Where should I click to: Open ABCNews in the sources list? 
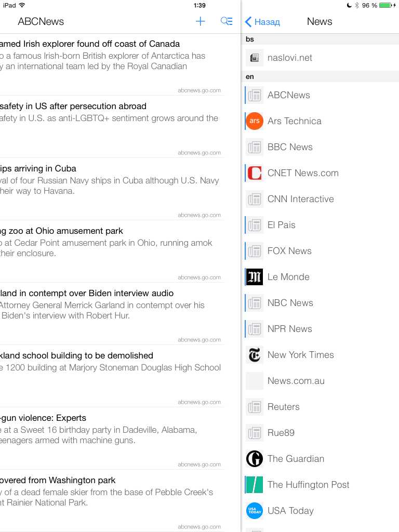320,95
